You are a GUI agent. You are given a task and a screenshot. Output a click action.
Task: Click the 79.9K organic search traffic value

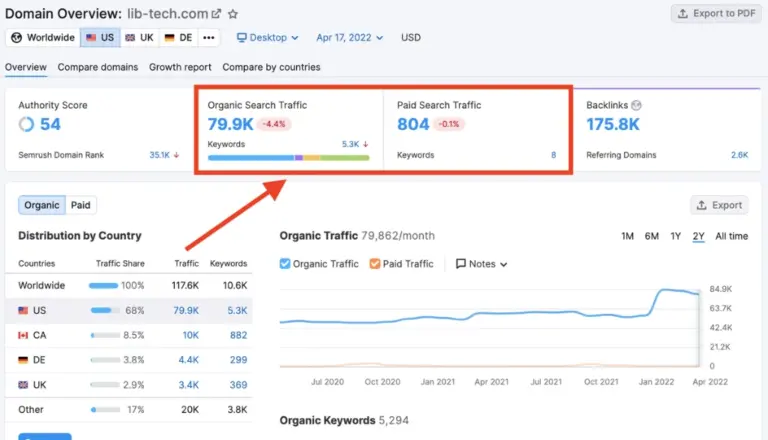pyautogui.click(x=230, y=124)
